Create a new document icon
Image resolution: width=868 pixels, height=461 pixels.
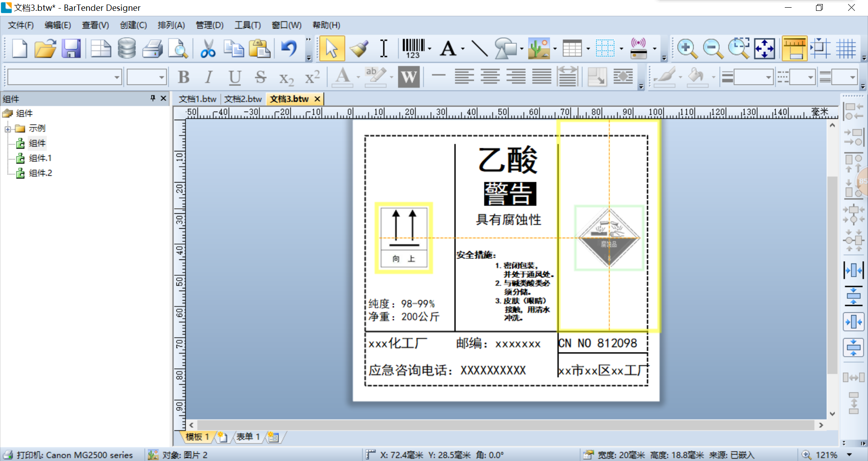click(x=19, y=48)
